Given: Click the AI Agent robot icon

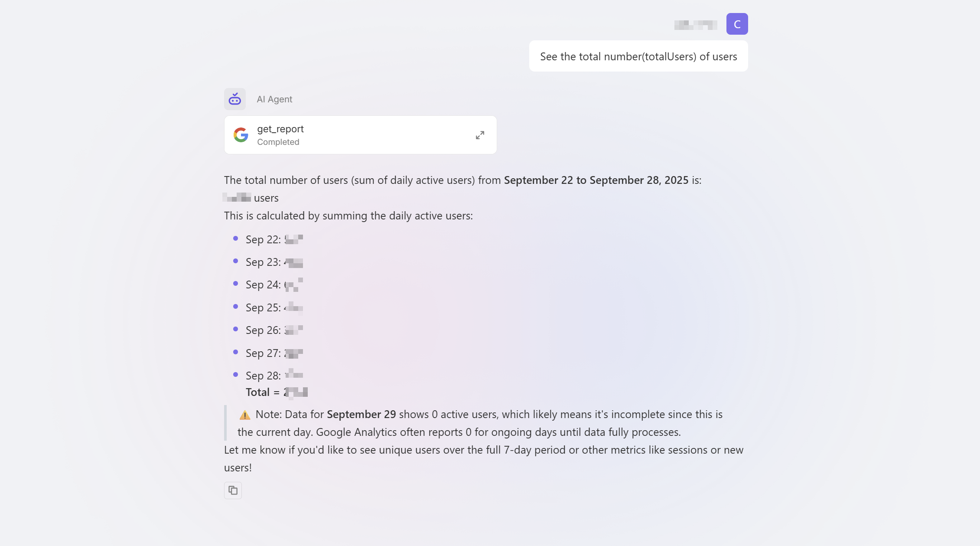Looking at the screenshot, I should [x=235, y=99].
